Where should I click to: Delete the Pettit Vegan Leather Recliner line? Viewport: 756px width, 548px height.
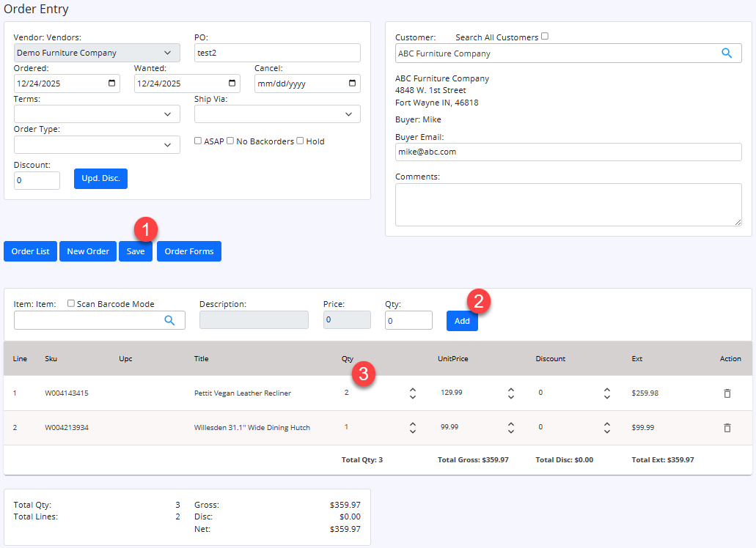(x=727, y=393)
